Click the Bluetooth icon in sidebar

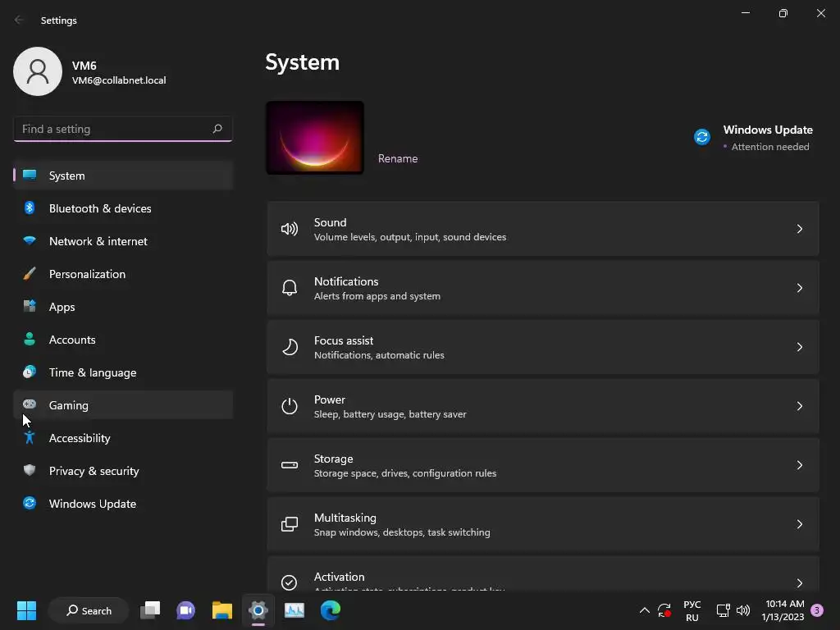click(30, 208)
